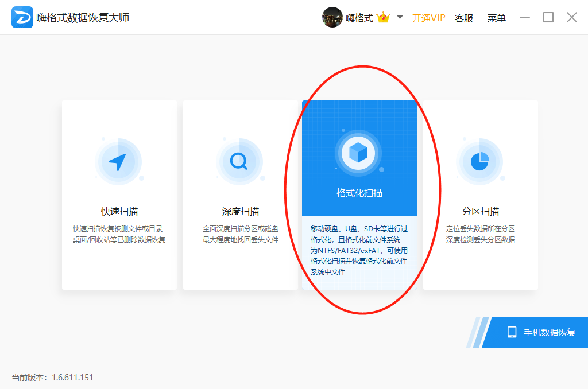Maximize the window

[x=548, y=17]
